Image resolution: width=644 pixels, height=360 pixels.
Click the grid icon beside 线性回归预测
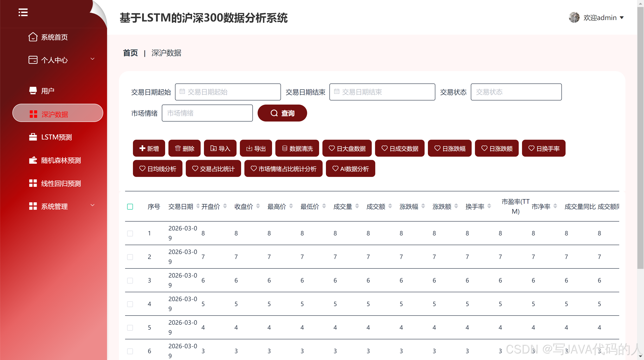click(33, 183)
